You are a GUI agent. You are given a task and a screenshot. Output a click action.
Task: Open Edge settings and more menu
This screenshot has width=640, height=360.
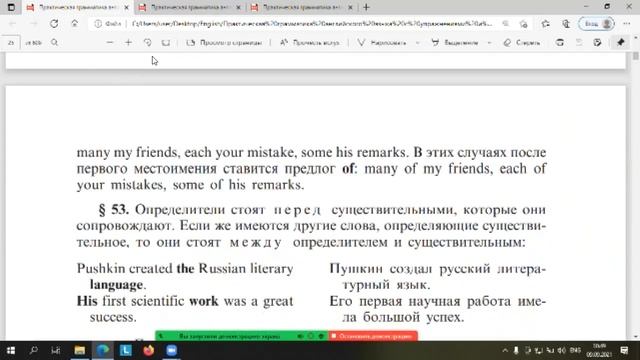[x=627, y=24]
